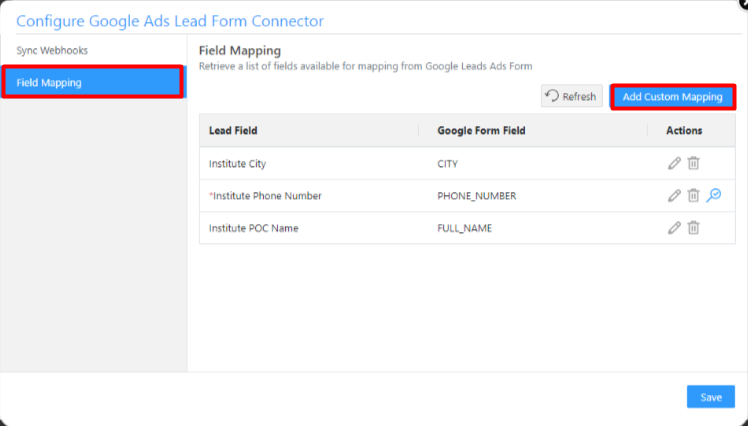Edit the Institute Phone Number mapping
748x426 pixels.
(674, 196)
